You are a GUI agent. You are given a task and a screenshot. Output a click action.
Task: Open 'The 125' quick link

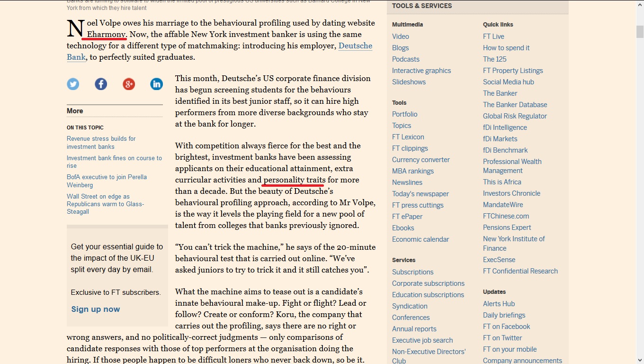click(x=495, y=59)
